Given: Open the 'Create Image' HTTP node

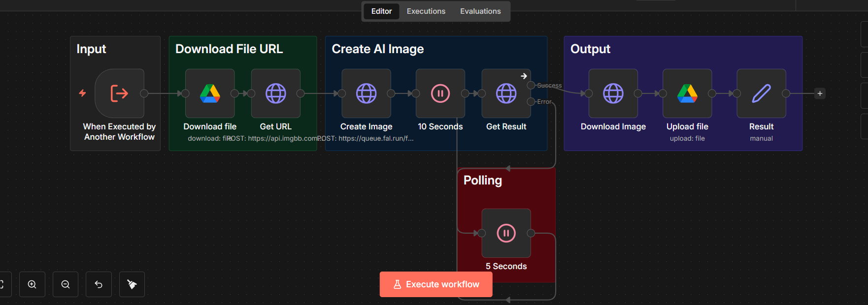Looking at the screenshot, I should point(366,93).
